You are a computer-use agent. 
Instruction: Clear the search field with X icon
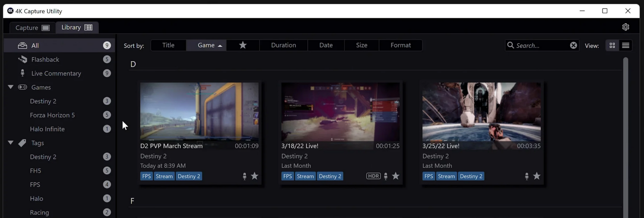pos(573,45)
